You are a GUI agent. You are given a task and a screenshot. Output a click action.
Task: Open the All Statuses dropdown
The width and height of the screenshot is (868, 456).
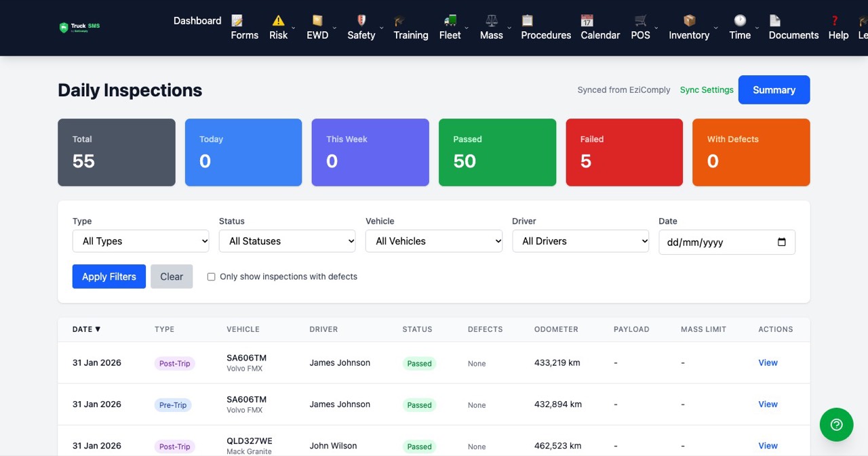[288, 241]
